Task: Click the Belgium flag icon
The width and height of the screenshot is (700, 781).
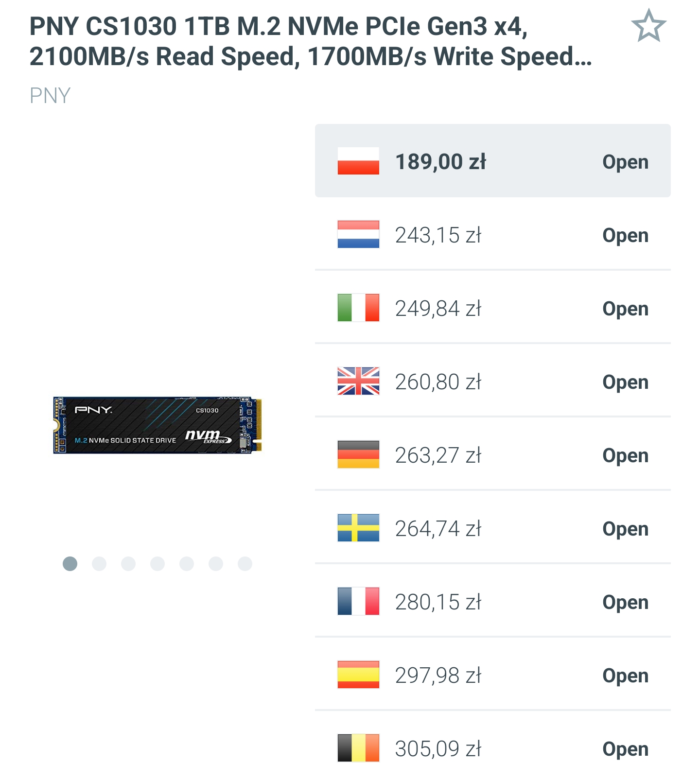Action: 358,748
